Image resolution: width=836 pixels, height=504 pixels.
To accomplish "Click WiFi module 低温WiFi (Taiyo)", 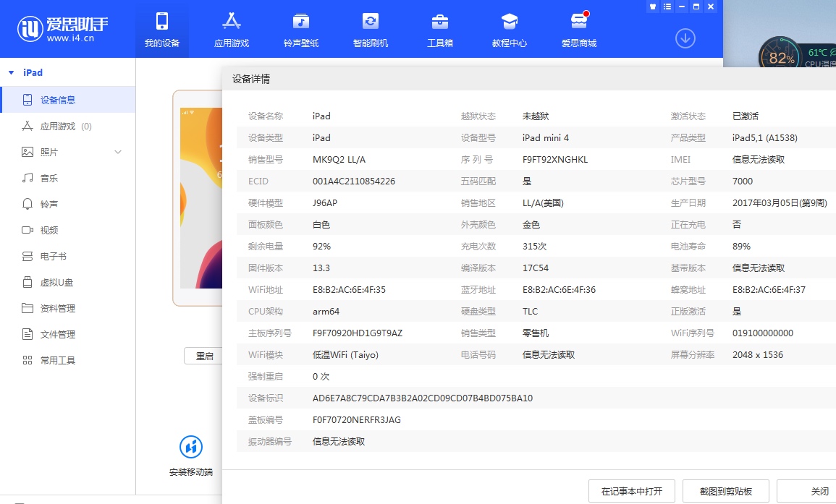I will [345, 355].
